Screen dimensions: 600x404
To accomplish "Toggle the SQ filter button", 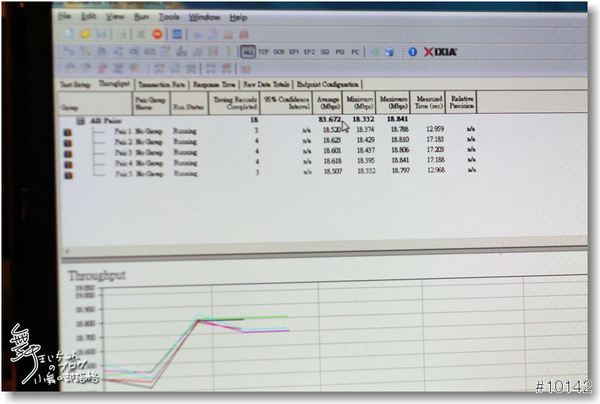I will [325, 52].
